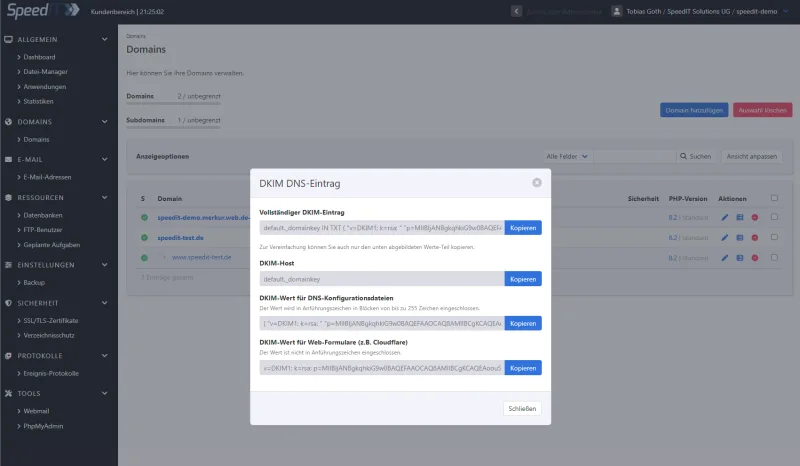Click the Ressourcen database icon

(8, 198)
